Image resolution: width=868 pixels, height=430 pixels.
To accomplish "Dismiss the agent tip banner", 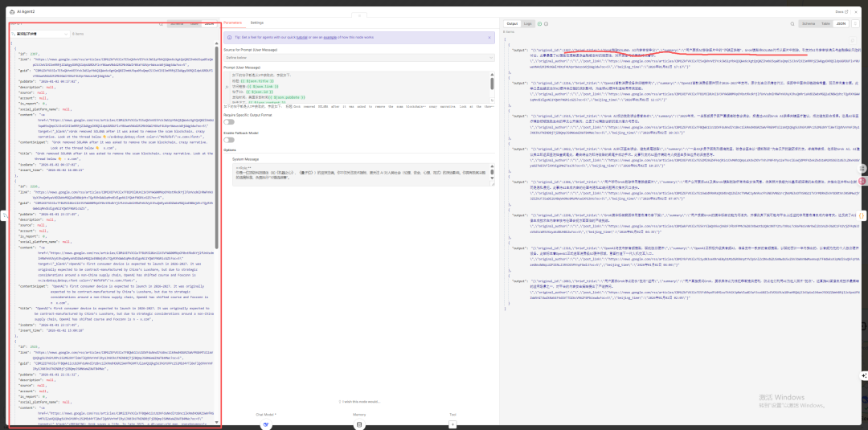I will (490, 37).
